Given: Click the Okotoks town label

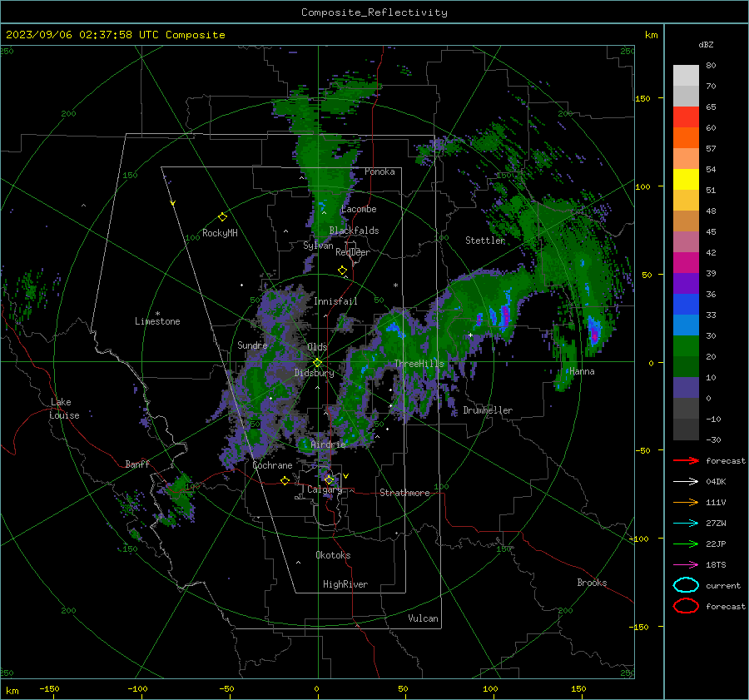Looking at the screenshot, I should point(333,555).
